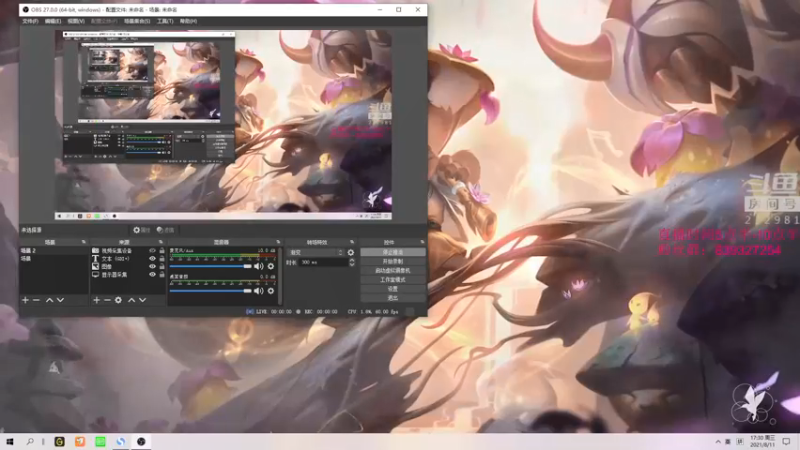The width and height of the screenshot is (800, 450).
Task: Open 帮助(H) menu
Action: click(x=188, y=21)
